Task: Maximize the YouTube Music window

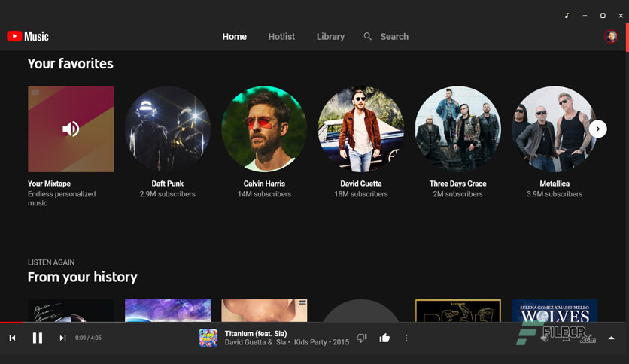Action: click(x=603, y=16)
